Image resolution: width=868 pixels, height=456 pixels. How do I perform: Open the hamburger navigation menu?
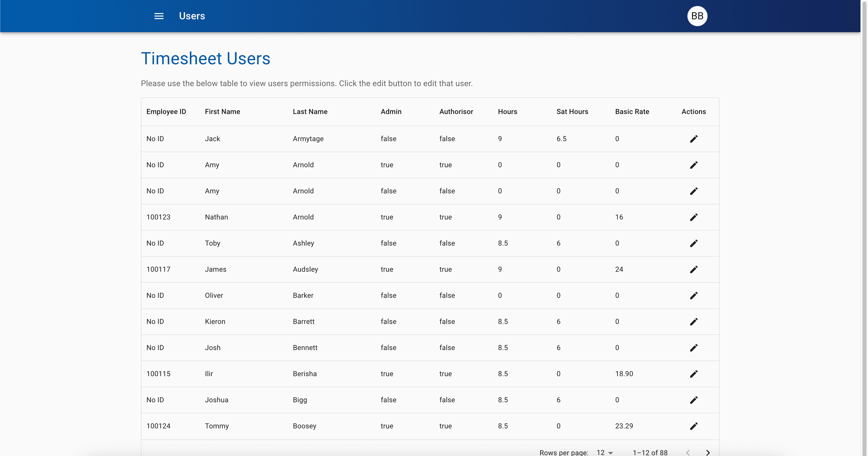(x=159, y=16)
